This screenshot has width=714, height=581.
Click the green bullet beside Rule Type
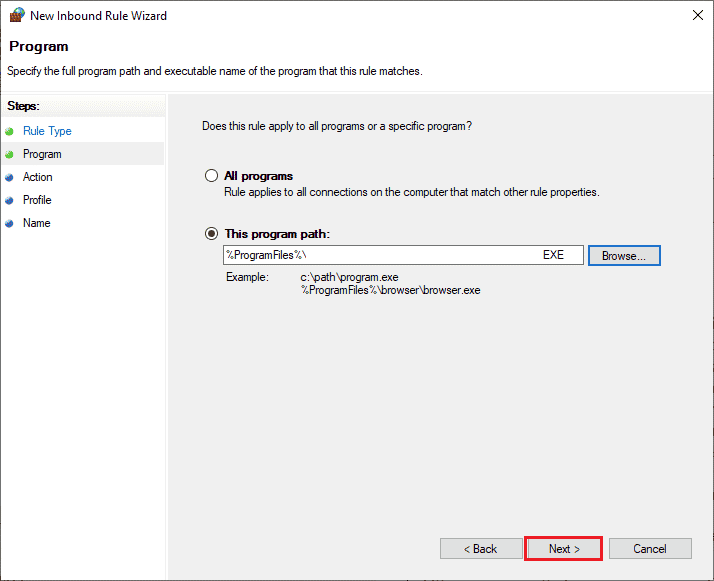[11, 131]
